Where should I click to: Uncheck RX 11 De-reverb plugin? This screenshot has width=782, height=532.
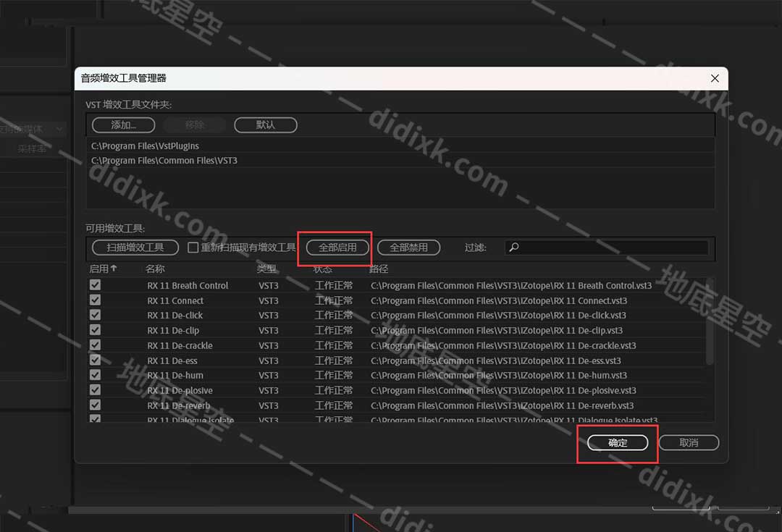(96, 405)
